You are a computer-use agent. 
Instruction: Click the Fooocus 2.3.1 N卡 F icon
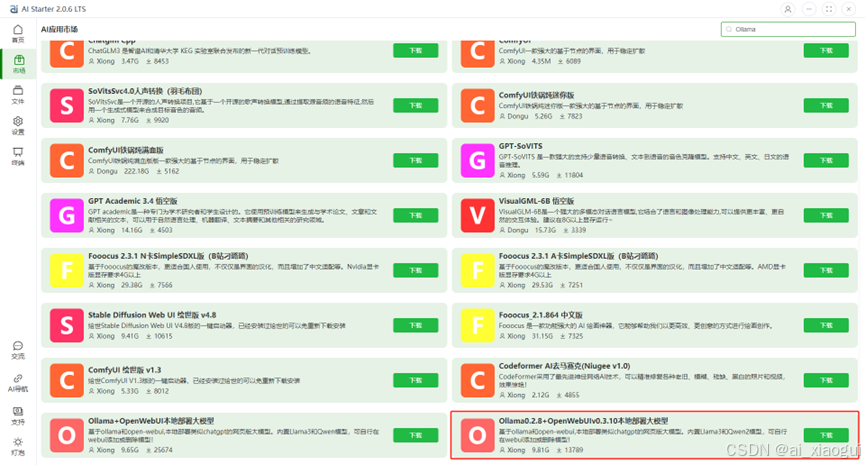[67, 270]
